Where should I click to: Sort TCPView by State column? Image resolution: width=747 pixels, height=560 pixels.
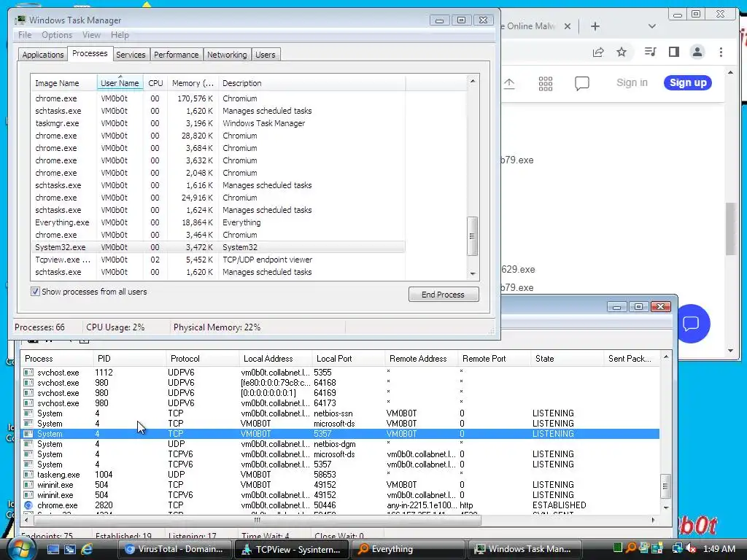567,359
